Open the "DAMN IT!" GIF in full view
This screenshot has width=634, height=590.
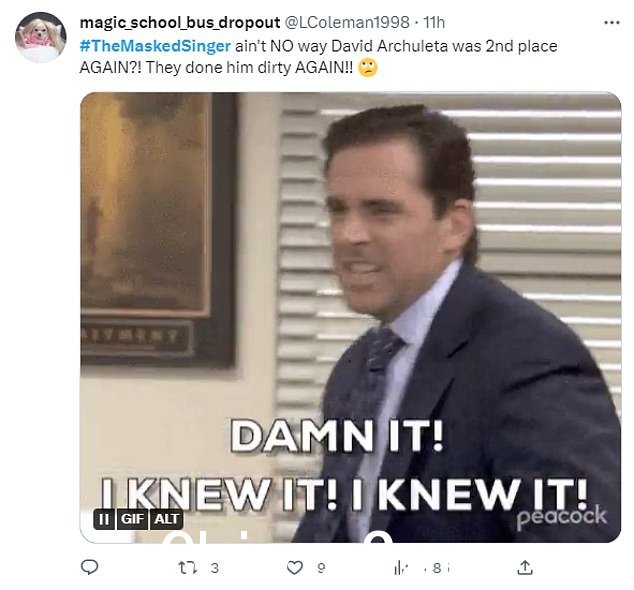pyautogui.click(x=351, y=317)
